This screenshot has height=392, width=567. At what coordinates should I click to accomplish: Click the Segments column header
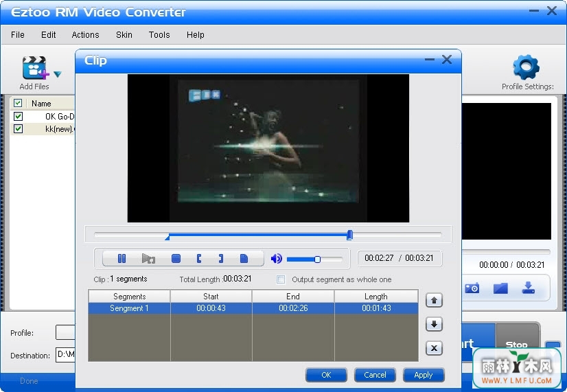coord(129,297)
